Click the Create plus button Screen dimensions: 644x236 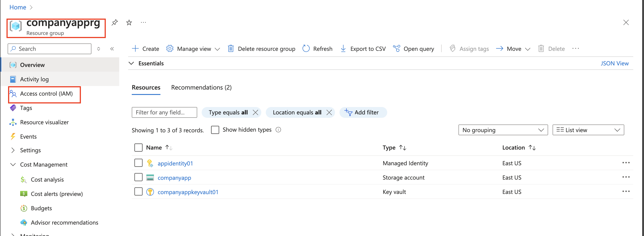coord(145,49)
